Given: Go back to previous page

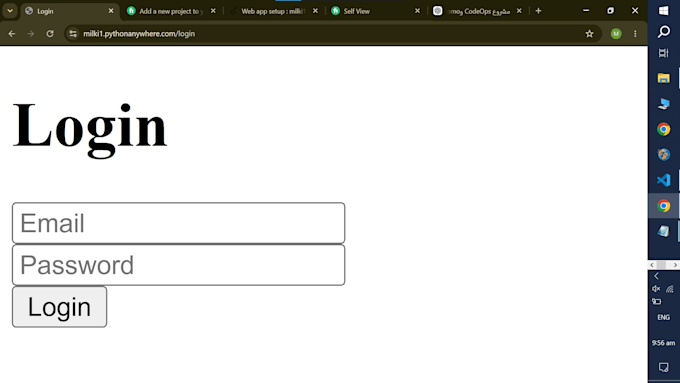Looking at the screenshot, I should [x=12, y=33].
